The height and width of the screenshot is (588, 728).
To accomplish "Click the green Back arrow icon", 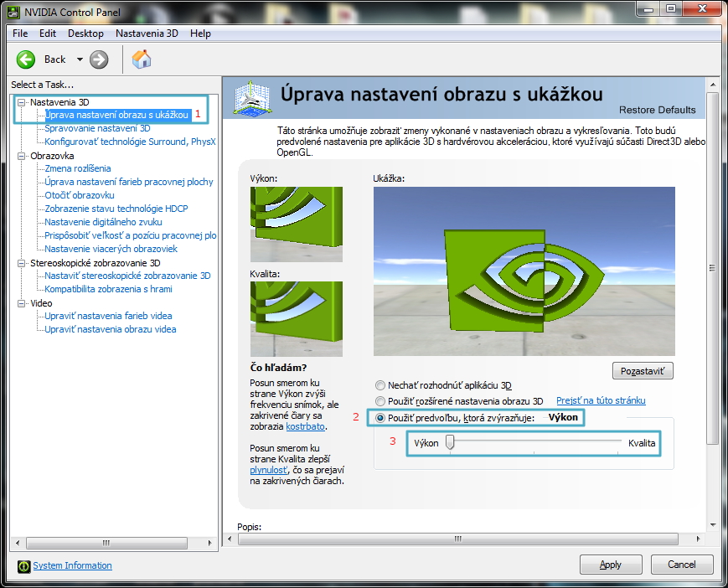I will (x=26, y=59).
